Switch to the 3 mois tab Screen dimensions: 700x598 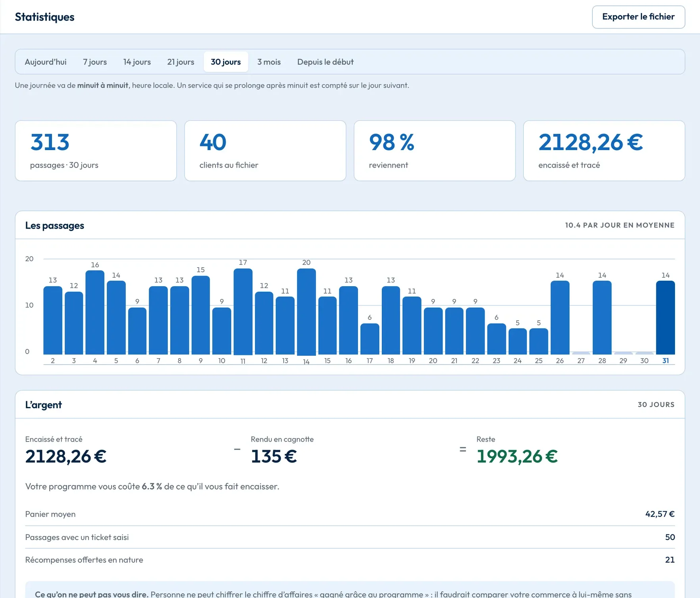click(269, 62)
